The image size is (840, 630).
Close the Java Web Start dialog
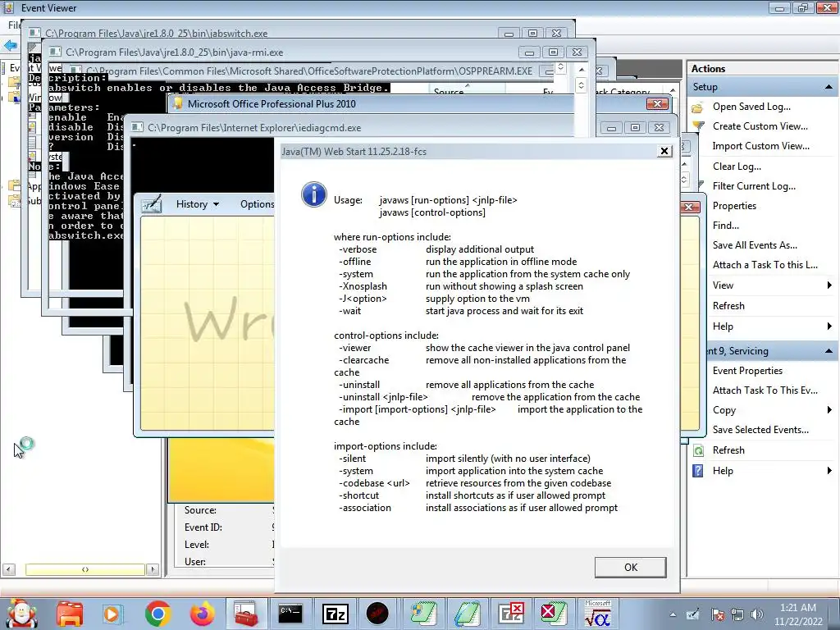(x=664, y=151)
